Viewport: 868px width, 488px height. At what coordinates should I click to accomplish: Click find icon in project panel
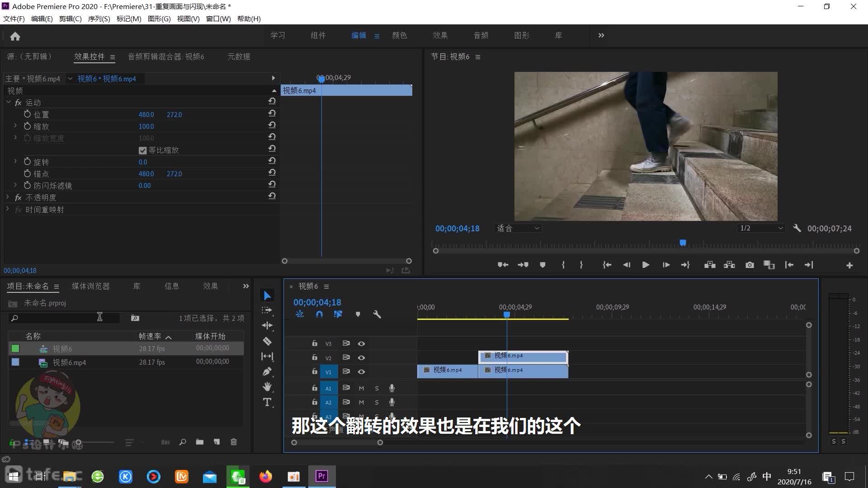tap(183, 442)
